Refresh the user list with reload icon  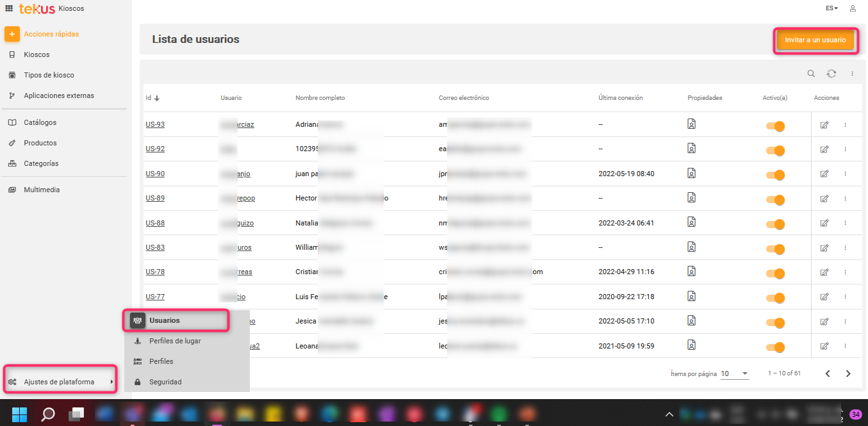pyautogui.click(x=831, y=74)
